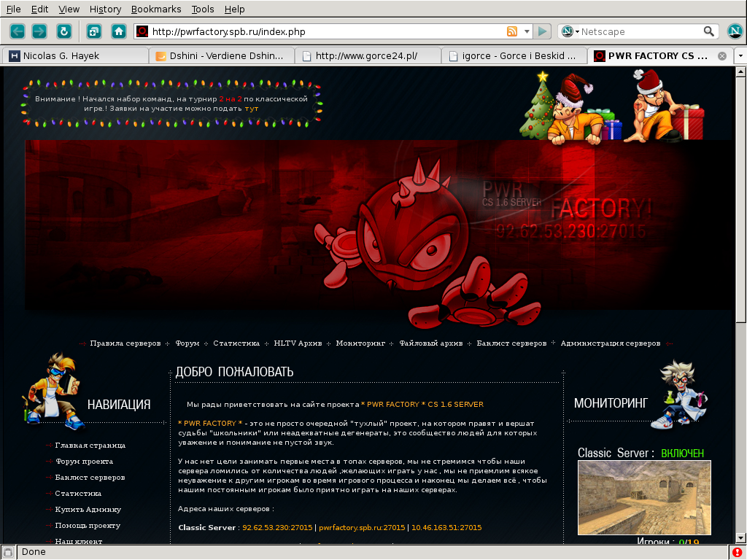Open the URL history dropdown arrow

tap(526, 31)
